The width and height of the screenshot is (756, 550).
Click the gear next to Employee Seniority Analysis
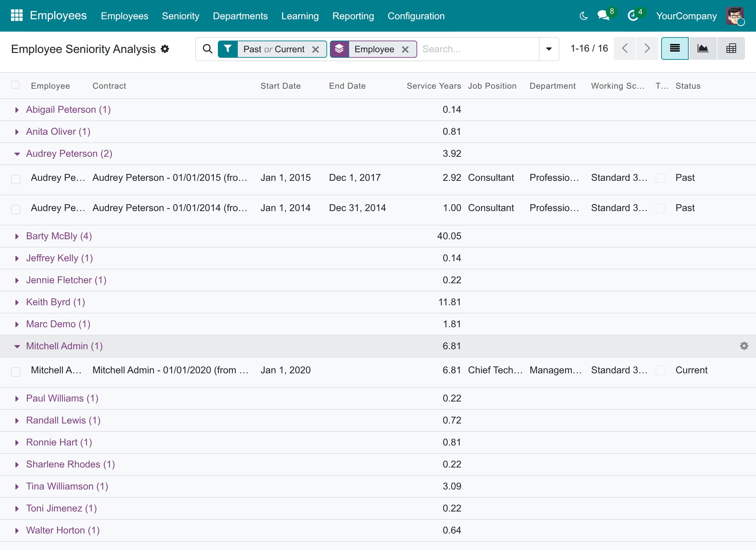pyautogui.click(x=165, y=49)
